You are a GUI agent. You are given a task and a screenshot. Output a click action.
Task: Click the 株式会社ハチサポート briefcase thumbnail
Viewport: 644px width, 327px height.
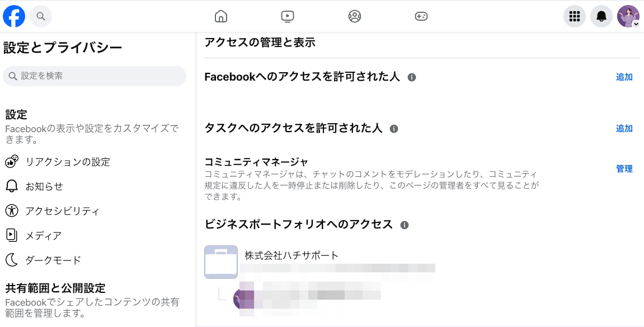221,262
